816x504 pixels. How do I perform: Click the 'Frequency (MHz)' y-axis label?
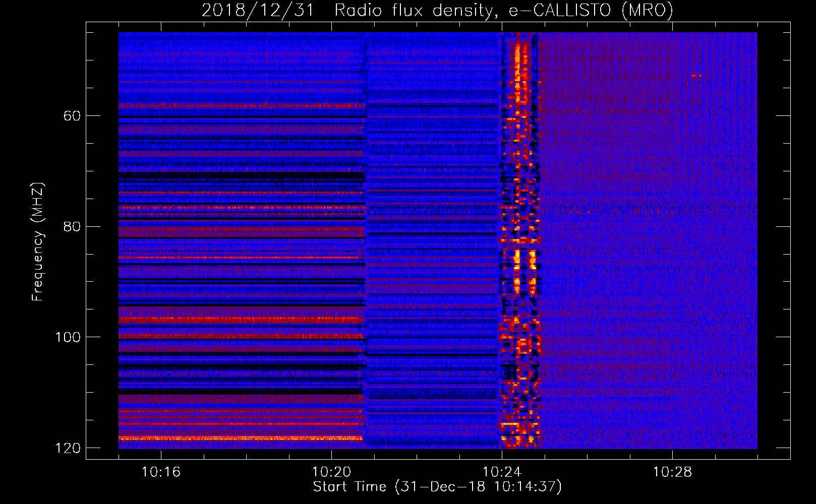click(x=37, y=242)
